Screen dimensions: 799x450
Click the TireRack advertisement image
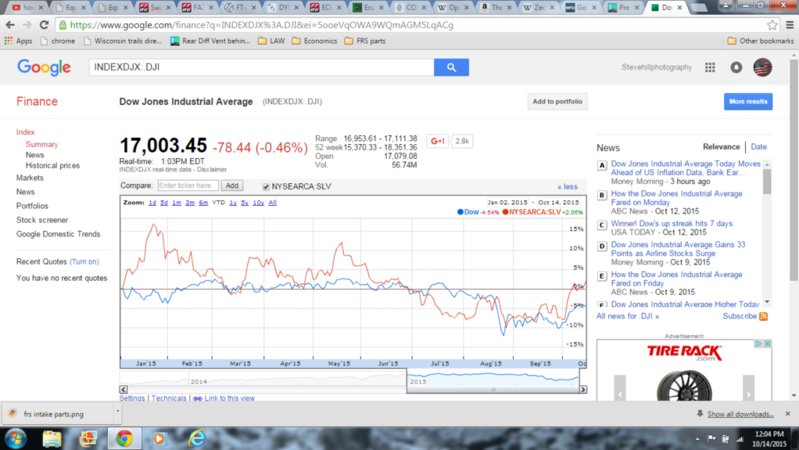click(x=684, y=371)
